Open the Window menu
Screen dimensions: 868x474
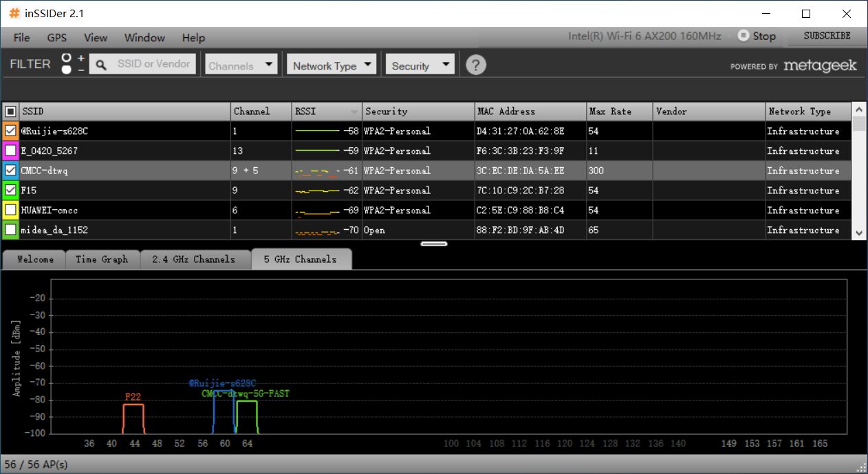(144, 37)
